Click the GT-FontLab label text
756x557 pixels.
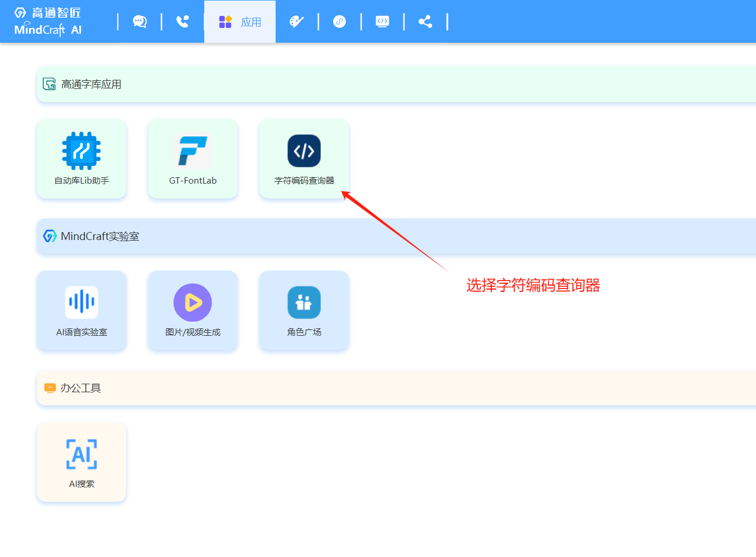(193, 181)
